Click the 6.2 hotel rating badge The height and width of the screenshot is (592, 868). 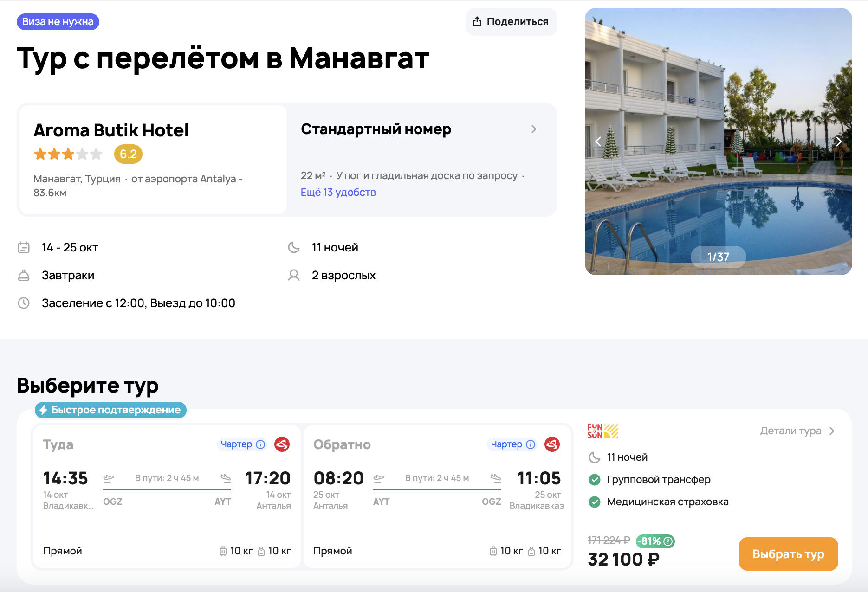click(128, 154)
